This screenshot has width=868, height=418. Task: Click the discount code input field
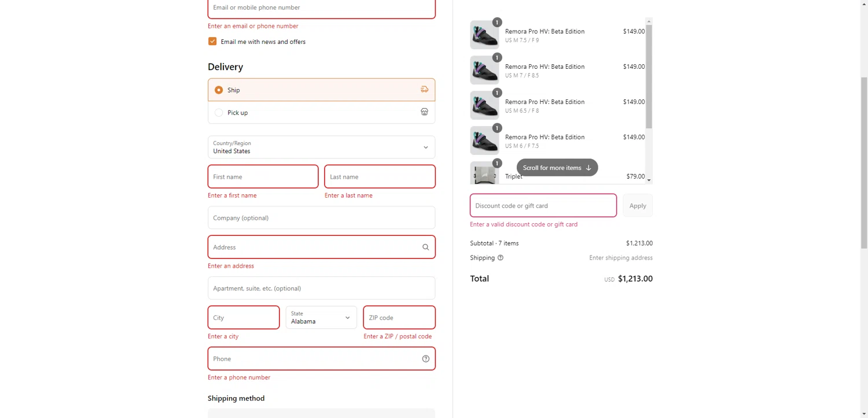pyautogui.click(x=543, y=206)
